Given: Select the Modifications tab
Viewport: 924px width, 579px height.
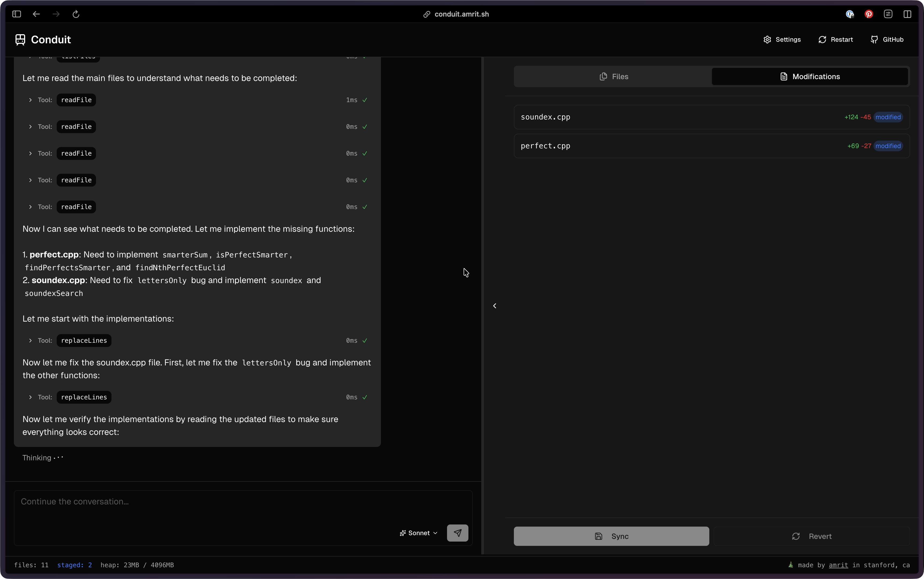Looking at the screenshot, I should coord(810,77).
